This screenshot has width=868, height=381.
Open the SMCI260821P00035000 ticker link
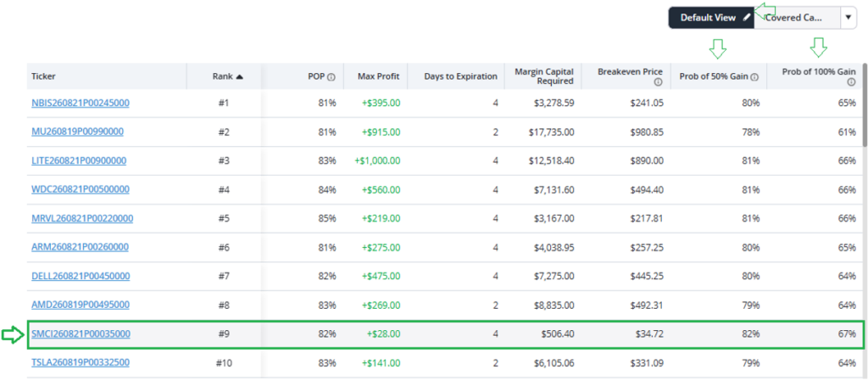(x=81, y=334)
